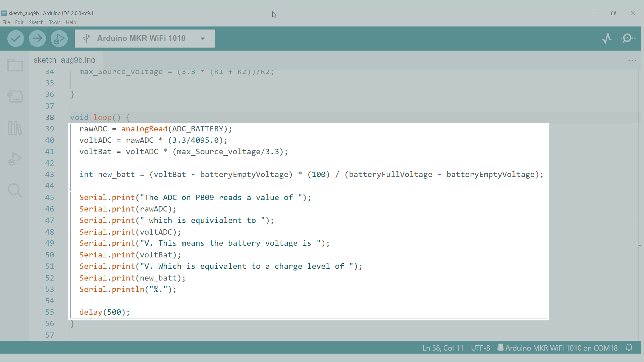Toggle the notifications bell in status bar

click(629, 348)
